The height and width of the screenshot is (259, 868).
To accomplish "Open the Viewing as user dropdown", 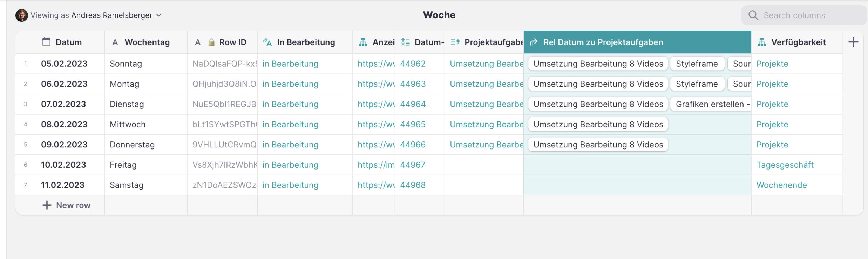I will (159, 15).
